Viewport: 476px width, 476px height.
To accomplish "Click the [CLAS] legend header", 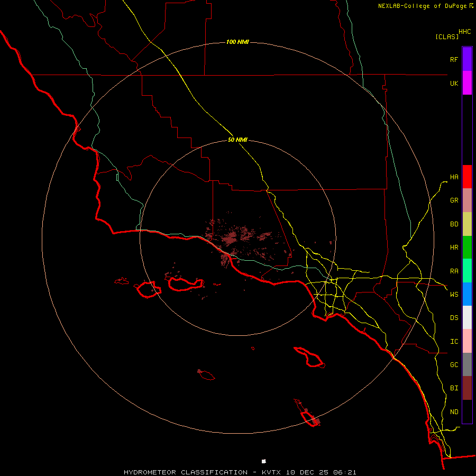I will (447, 36).
